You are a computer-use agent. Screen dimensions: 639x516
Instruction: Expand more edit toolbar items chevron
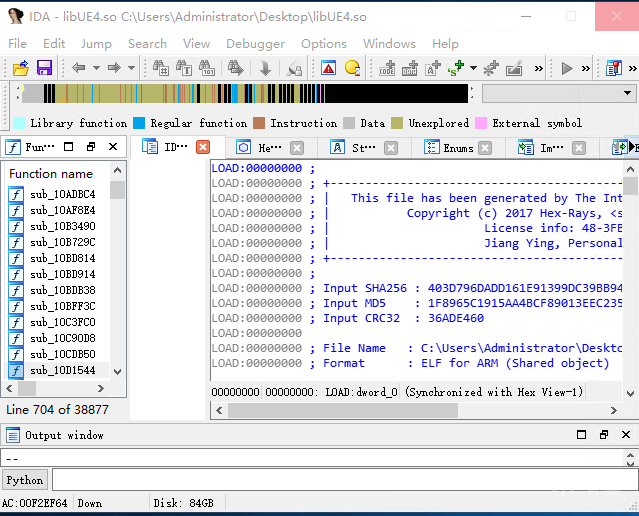tap(538, 68)
